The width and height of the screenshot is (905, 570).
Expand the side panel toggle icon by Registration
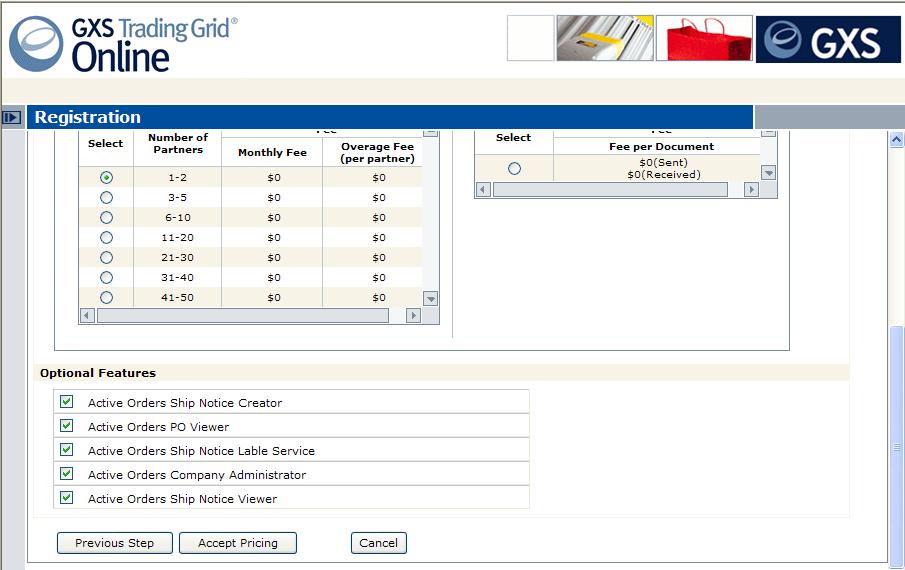click(x=12, y=118)
